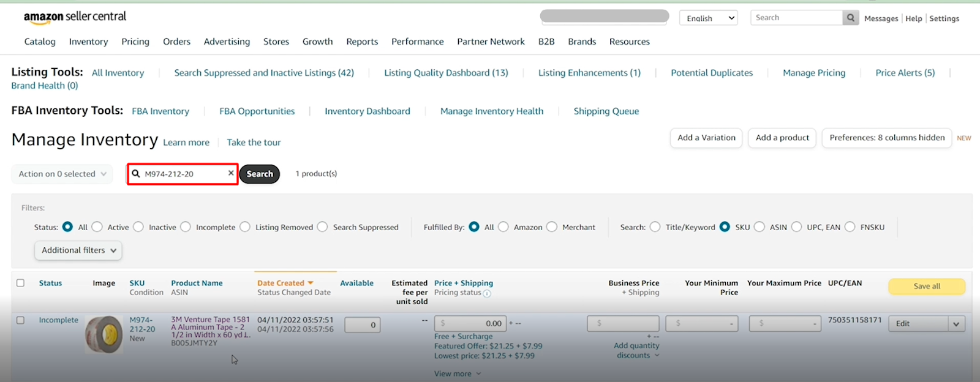Select the All status radio button
This screenshot has width=980, height=382.
pos(67,227)
